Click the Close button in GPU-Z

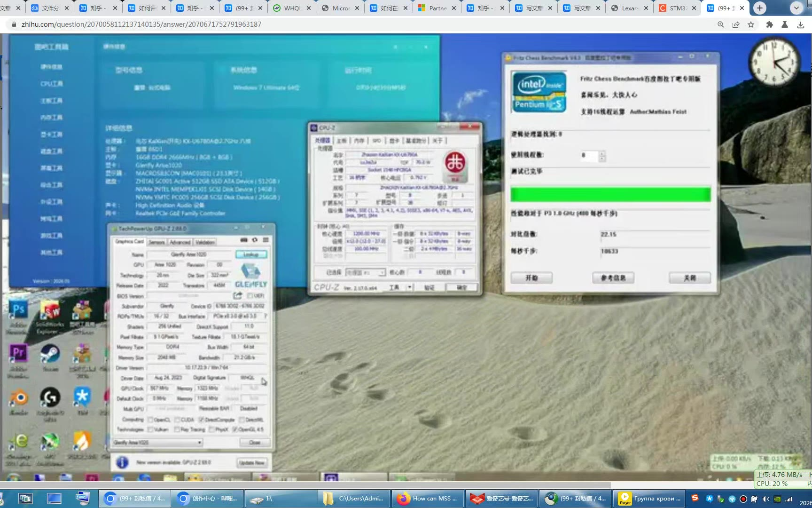(255, 443)
